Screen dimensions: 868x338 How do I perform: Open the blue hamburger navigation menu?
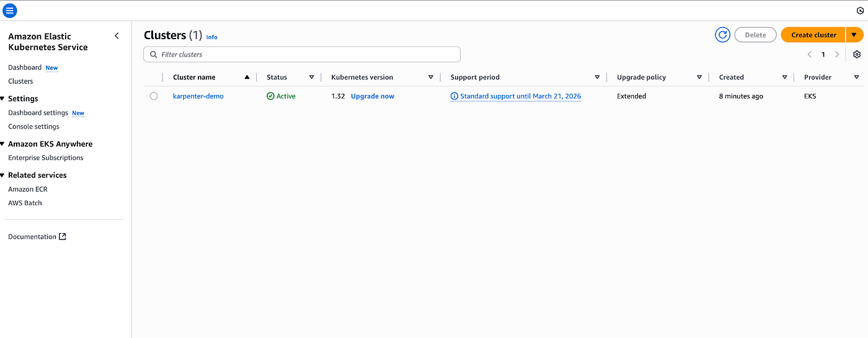[x=10, y=11]
